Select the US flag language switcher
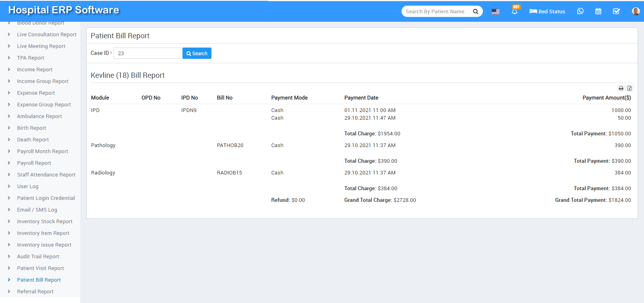 [x=495, y=11]
